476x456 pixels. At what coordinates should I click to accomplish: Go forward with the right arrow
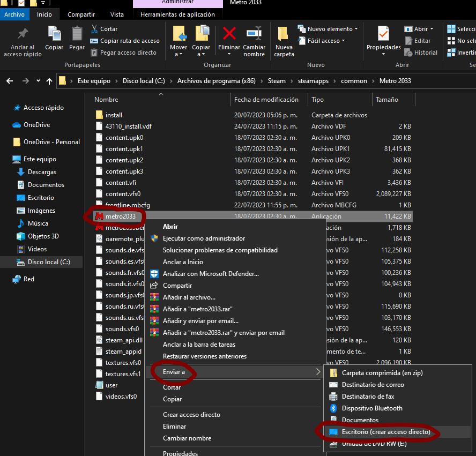(26, 81)
